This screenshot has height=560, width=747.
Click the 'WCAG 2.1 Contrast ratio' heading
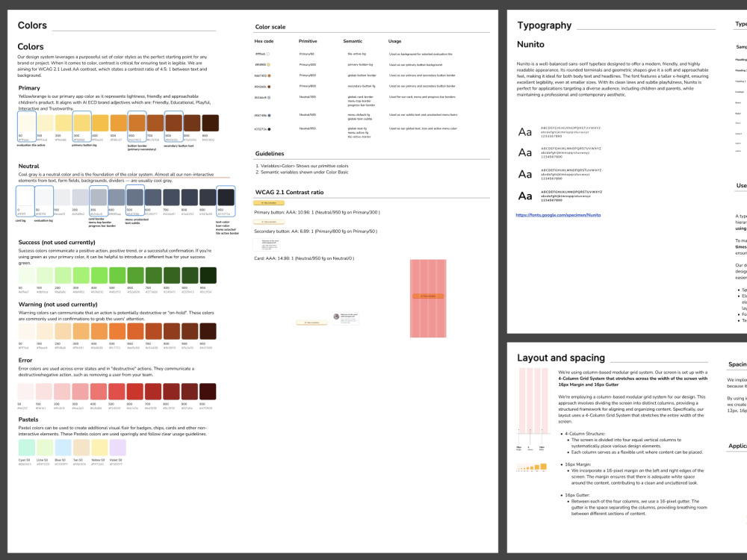pos(289,193)
